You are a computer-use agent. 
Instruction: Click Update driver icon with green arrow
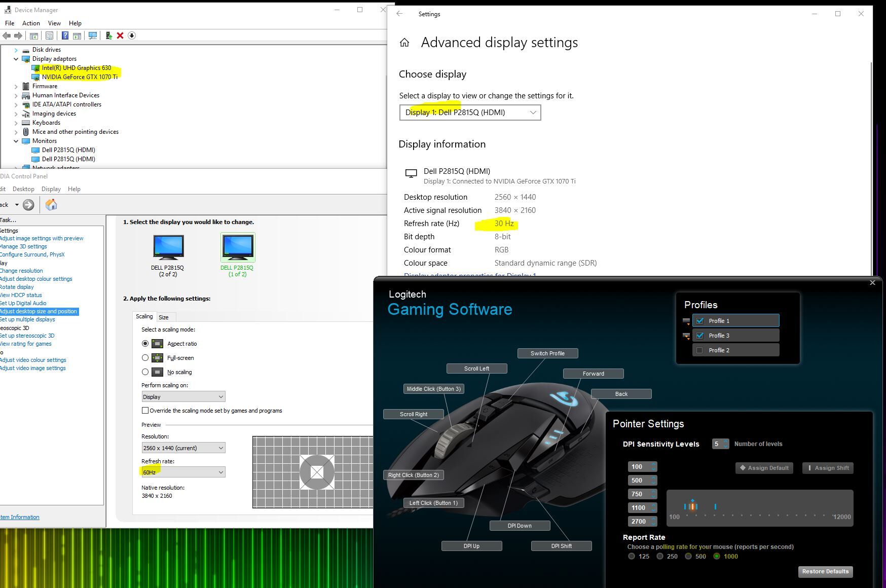click(x=108, y=35)
